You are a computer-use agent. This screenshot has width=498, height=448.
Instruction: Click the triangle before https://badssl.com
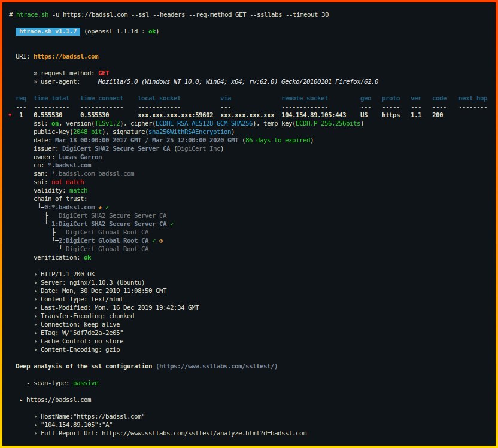click(x=21, y=400)
